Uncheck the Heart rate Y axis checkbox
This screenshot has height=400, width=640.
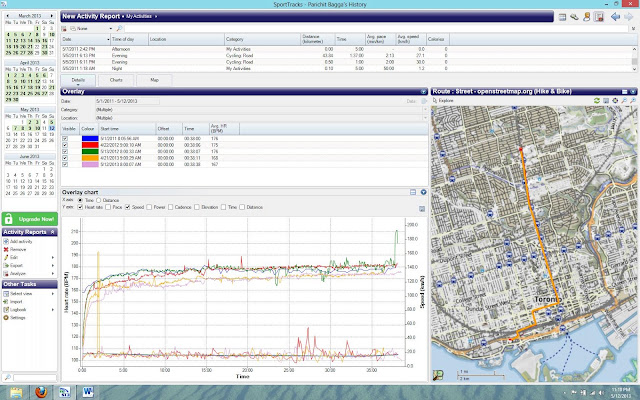pos(80,207)
